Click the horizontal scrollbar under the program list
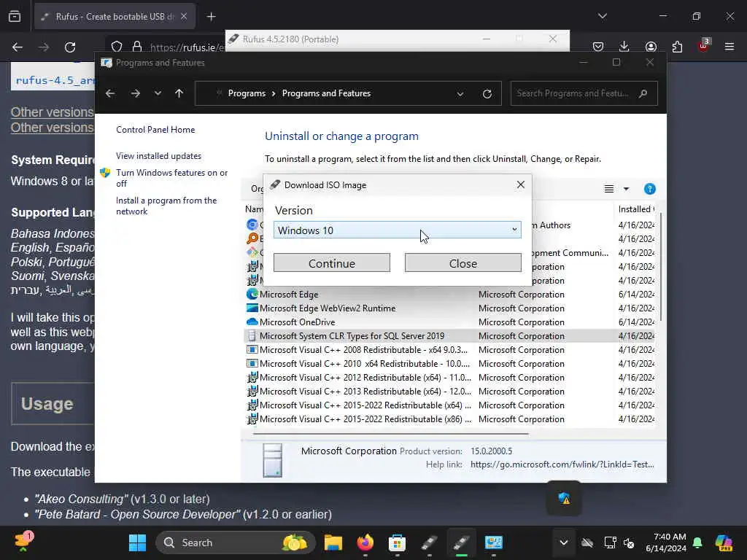 (x=391, y=434)
